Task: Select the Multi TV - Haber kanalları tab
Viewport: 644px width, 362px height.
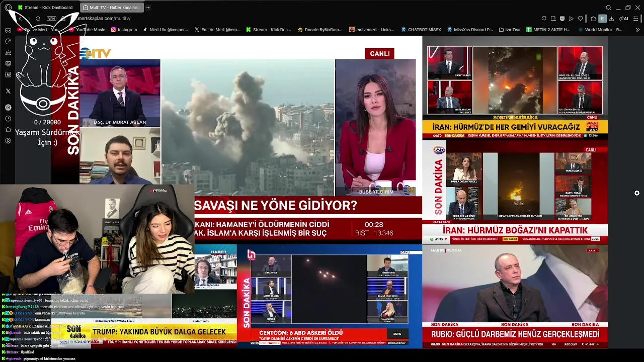Action: pos(112,8)
